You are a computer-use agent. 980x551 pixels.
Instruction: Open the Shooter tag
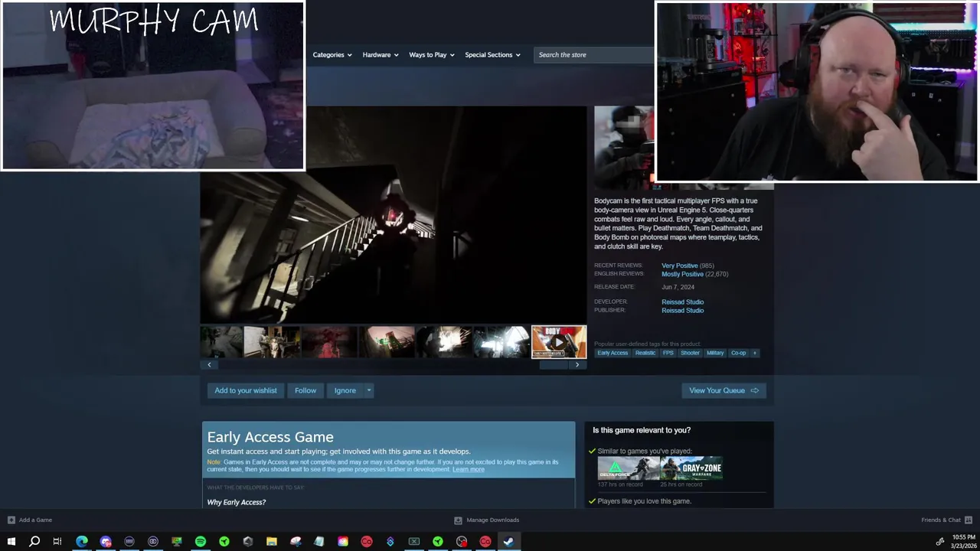(690, 353)
